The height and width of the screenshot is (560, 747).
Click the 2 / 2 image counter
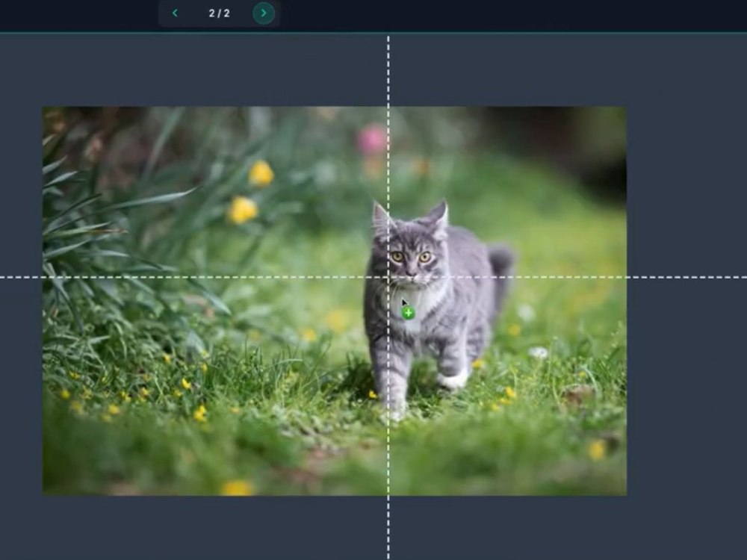[219, 13]
